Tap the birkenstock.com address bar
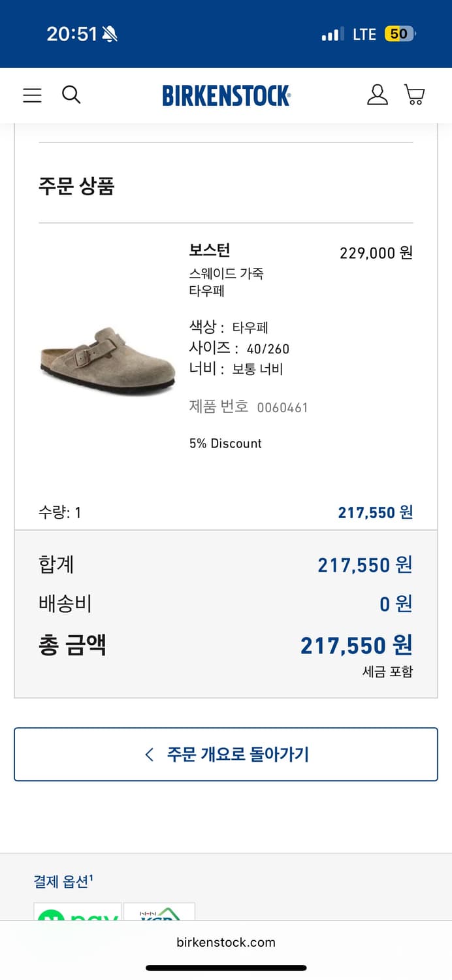Image resolution: width=452 pixels, height=980 pixels. click(226, 942)
